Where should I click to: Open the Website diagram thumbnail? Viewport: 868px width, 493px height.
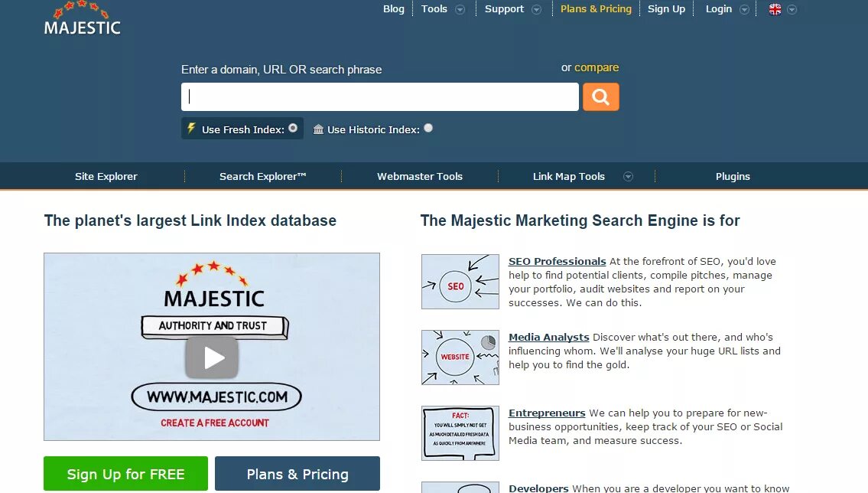460,358
